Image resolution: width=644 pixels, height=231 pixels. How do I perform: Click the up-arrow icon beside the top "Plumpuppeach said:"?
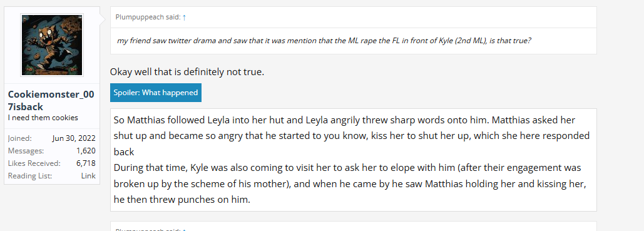[x=185, y=18]
